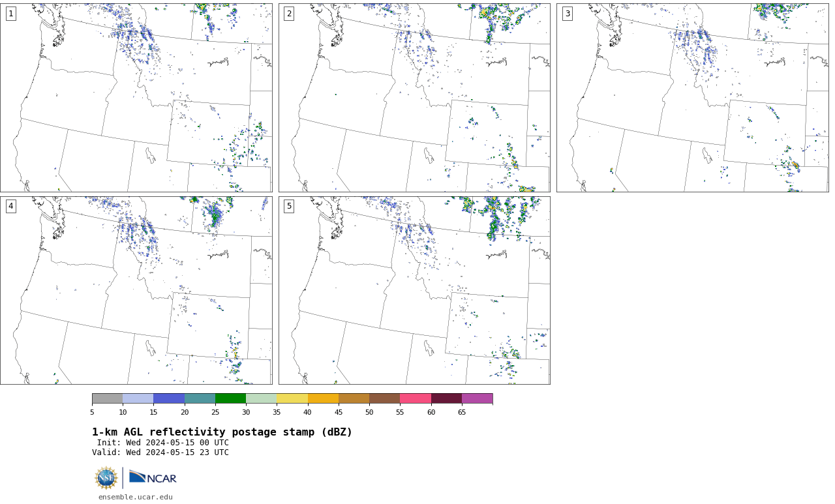Click the 'Valid: Wed 2024-05-15 23 UTC' text

160,452
